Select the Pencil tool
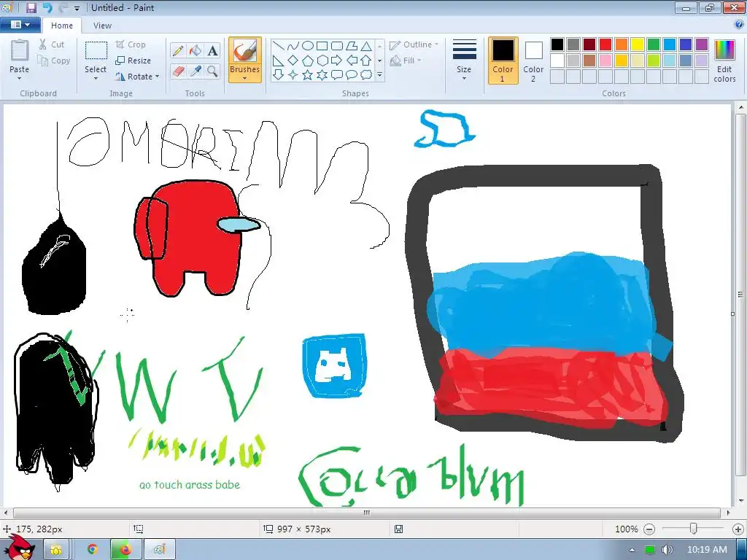 178,50
